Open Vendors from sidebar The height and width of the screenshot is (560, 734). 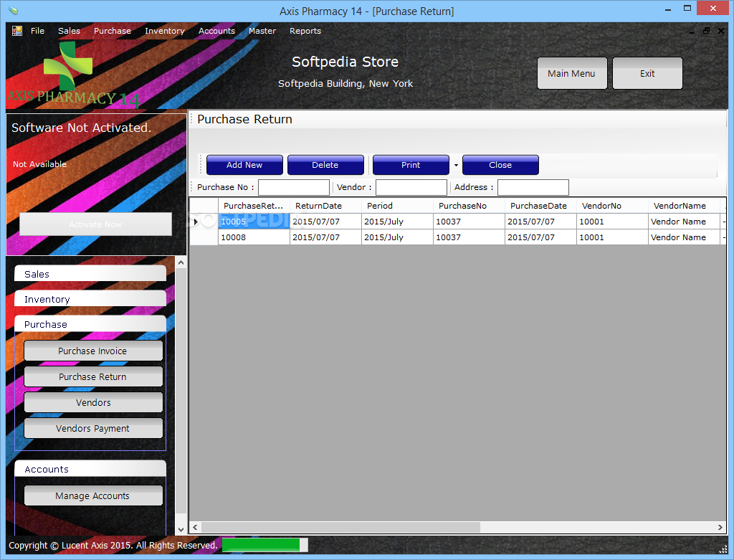[93, 402]
